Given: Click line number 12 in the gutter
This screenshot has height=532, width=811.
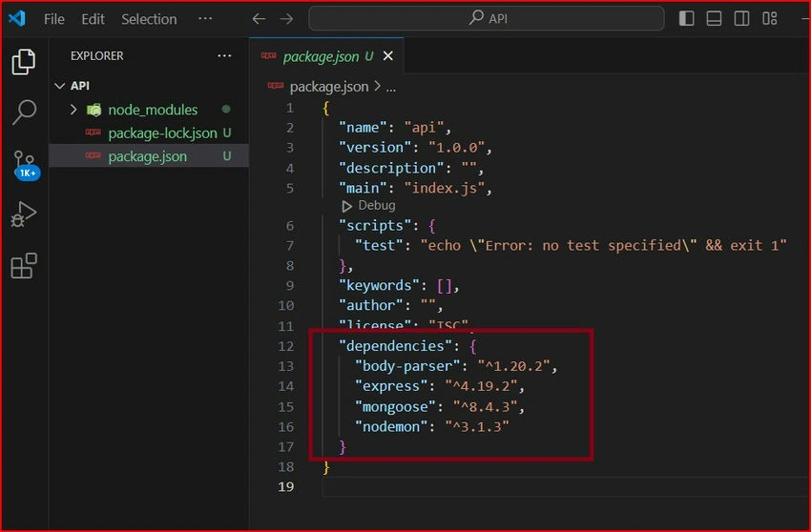Looking at the screenshot, I should point(286,346).
